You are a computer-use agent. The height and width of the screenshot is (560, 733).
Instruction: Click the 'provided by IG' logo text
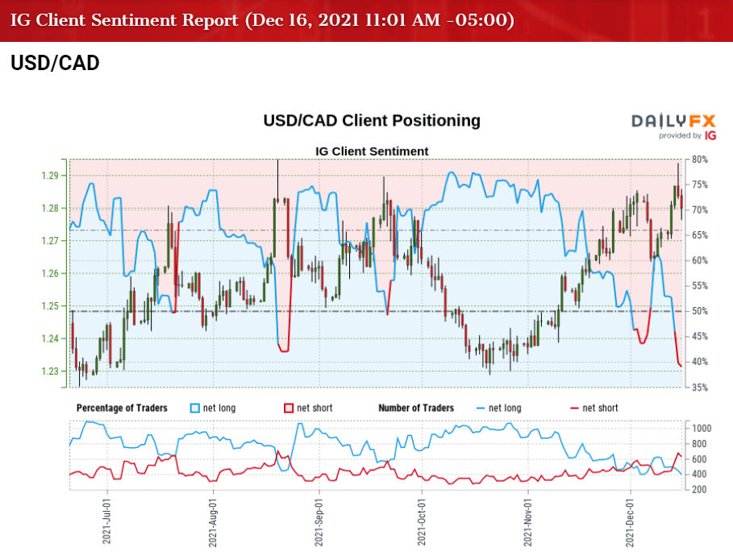tap(687, 135)
